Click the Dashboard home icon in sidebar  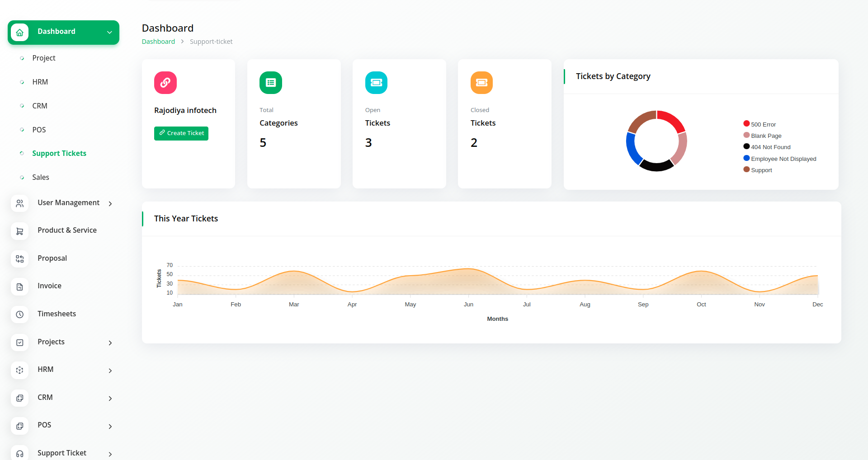click(19, 33)
